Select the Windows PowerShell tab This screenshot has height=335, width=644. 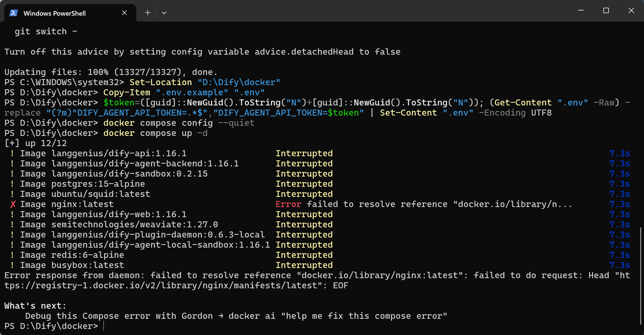70,13
